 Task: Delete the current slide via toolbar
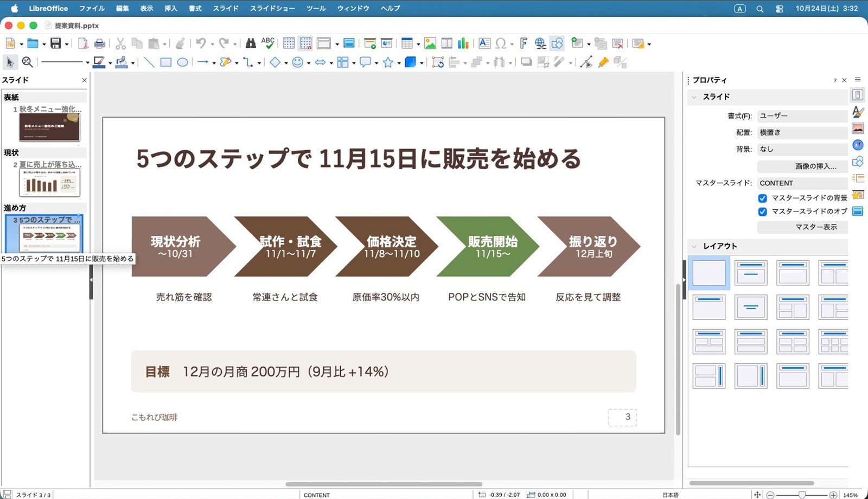(617, 43)
